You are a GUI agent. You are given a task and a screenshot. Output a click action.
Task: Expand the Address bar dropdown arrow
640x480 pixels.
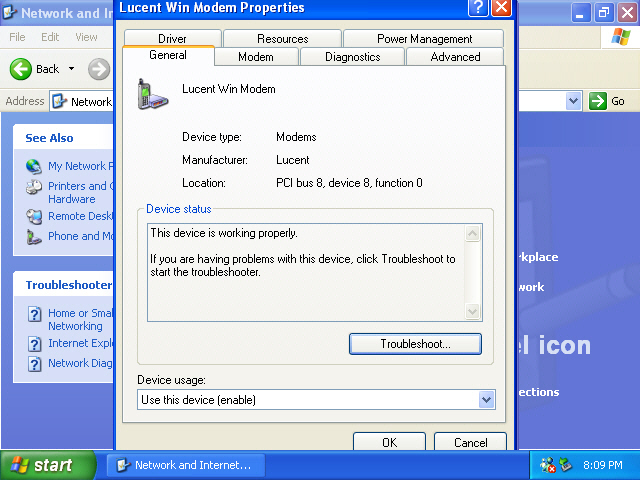(573, 101)
